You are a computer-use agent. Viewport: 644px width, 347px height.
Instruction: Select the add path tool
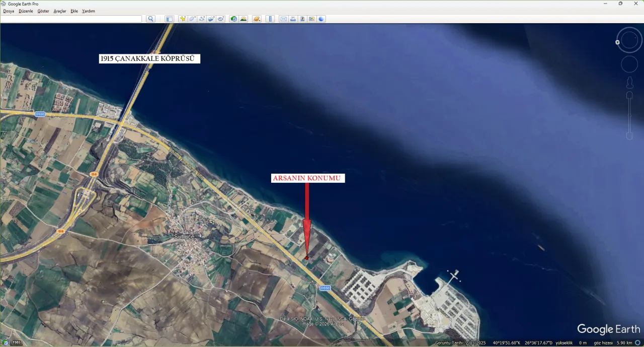(202, 19)
